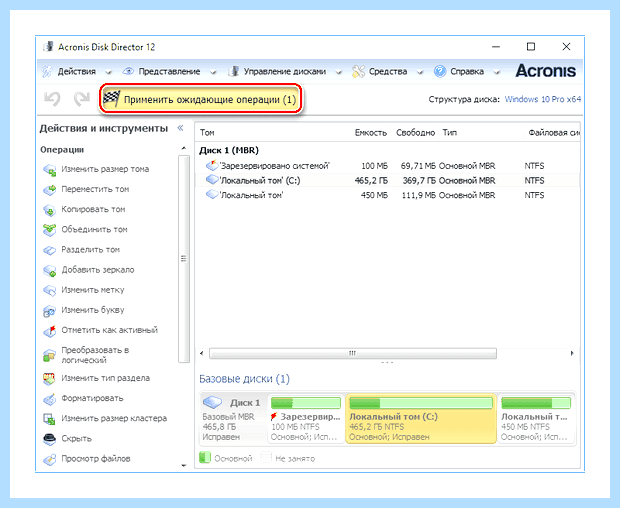Open the Управление дисками menu
Image resolution: width=620 pixels, height=508 pixels.
(285, 72)
